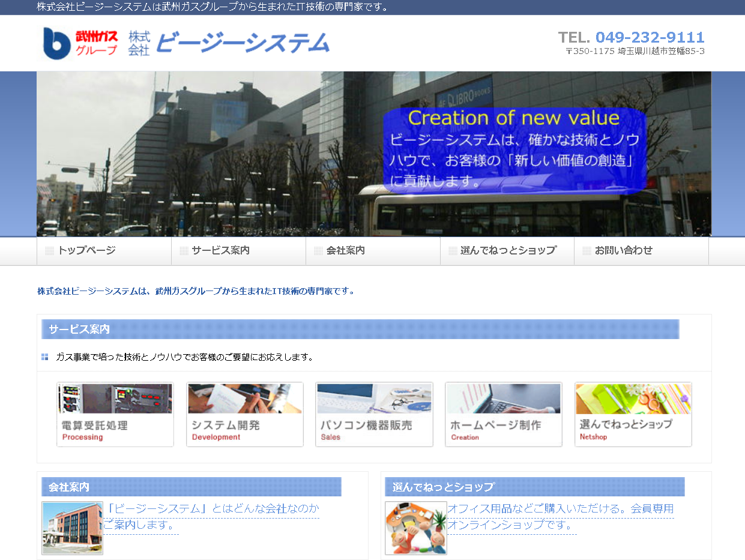This screenshot has width=745, height=560.
Task: Open サービス案内 in the navigation bar
Action: click(220, 251)
